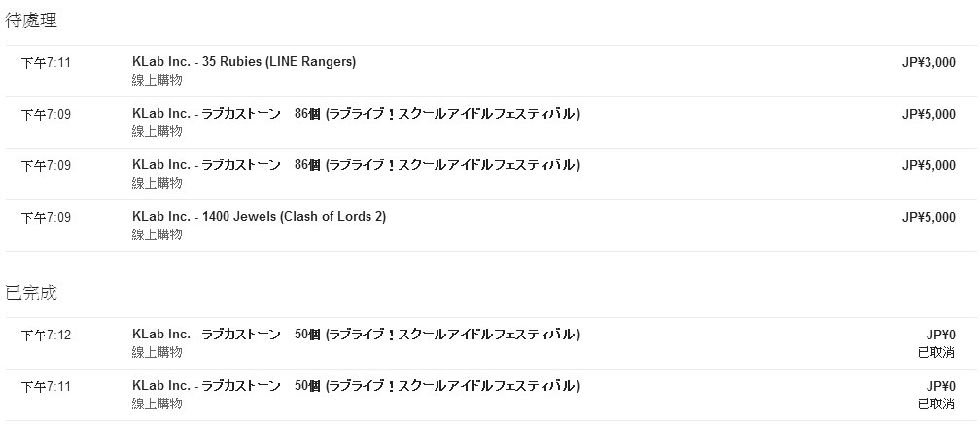The image size is (980, 424).
Task: Click JP¥0 amount of the 7:12 transaction
Action: tap(941, 336)
